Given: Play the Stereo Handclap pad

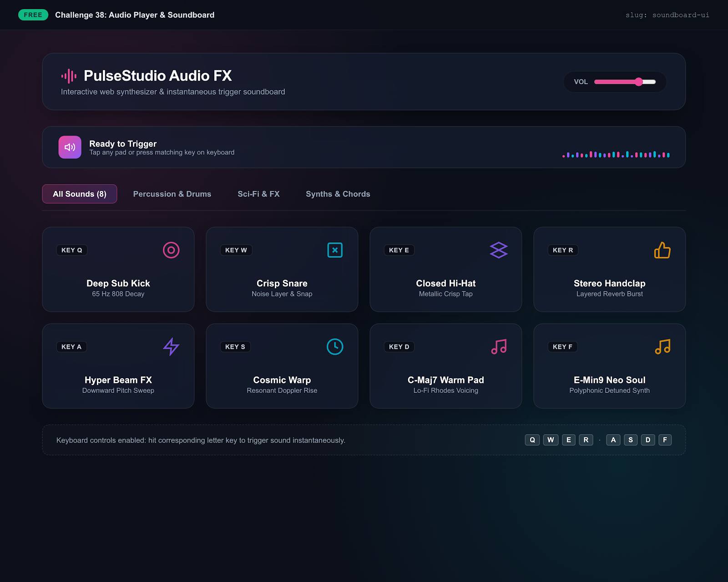Looking at the screenshot, I should [610, 270].
